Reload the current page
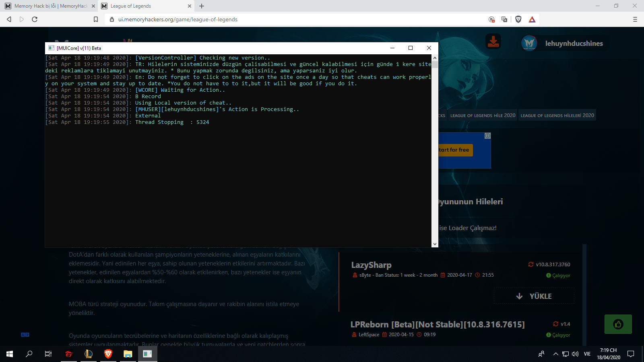Image resolution: width=644 pixels, height=362 pixels. point(35,19)
